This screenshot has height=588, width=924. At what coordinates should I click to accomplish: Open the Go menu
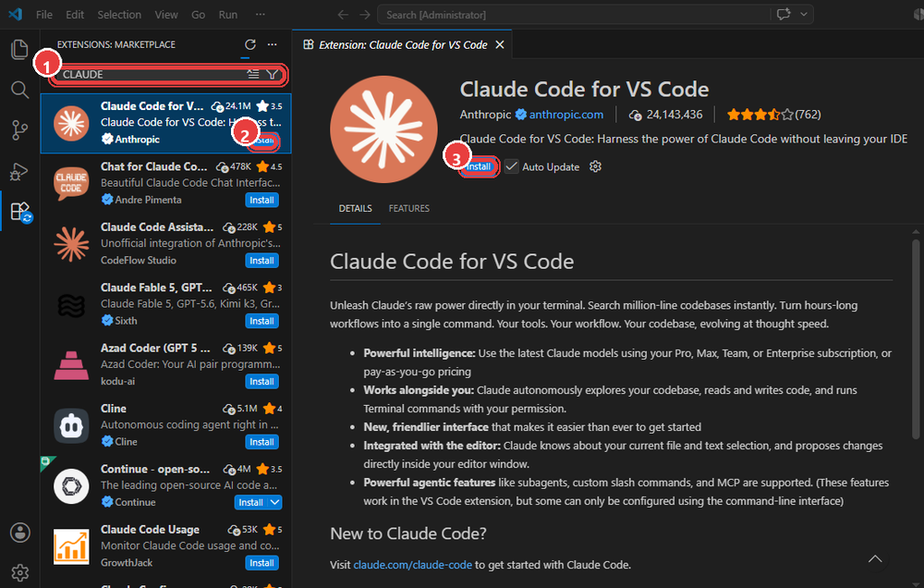[x=198, y=15]
